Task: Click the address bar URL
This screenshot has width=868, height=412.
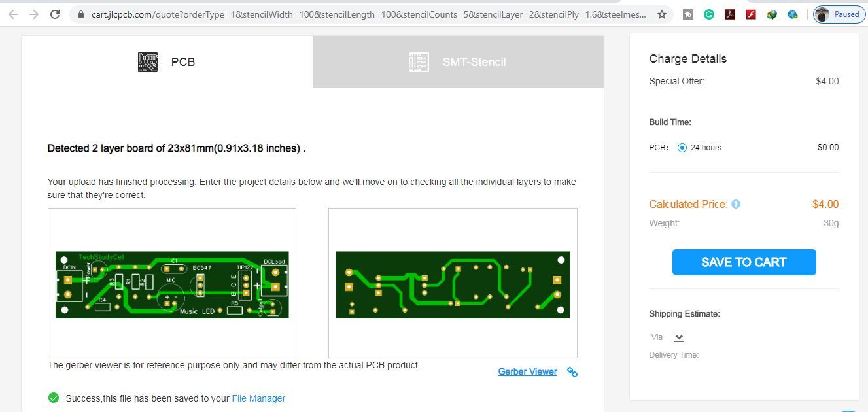Action: (x=368, y=14)
